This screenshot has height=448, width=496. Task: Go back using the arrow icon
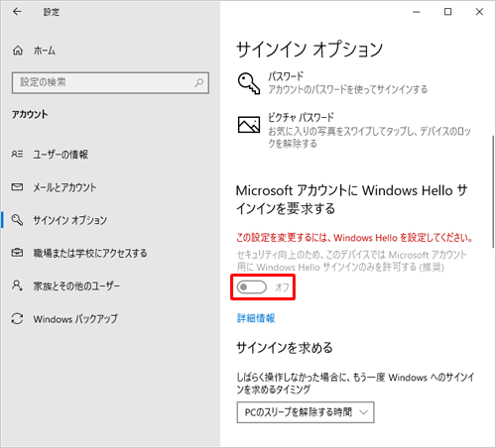tap(17, 12)
